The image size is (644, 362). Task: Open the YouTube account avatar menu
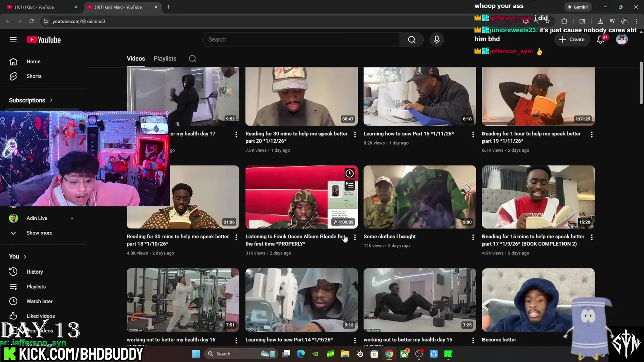622,40
